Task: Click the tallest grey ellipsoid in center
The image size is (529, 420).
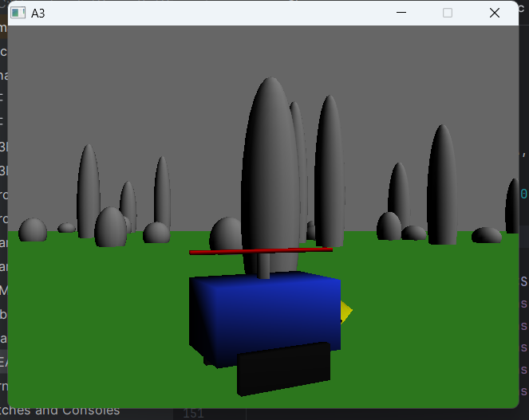Action: click(x=271, y=159)
